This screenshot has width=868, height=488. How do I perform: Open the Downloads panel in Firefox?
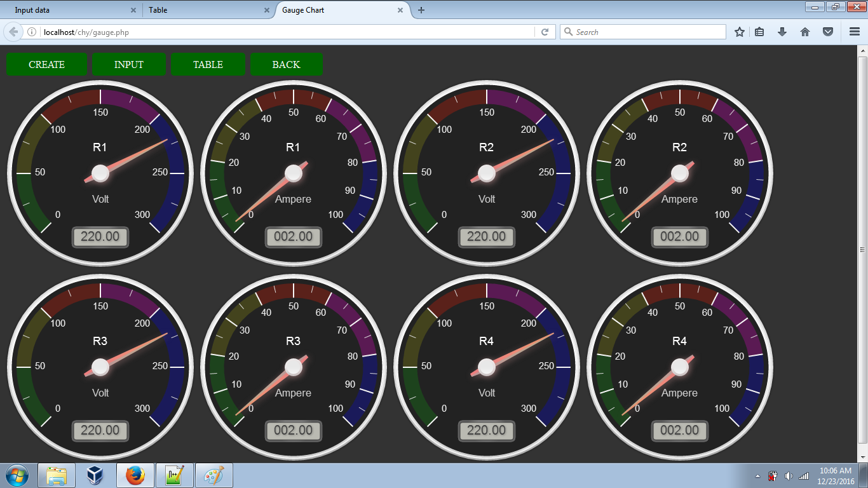[782, 31]
